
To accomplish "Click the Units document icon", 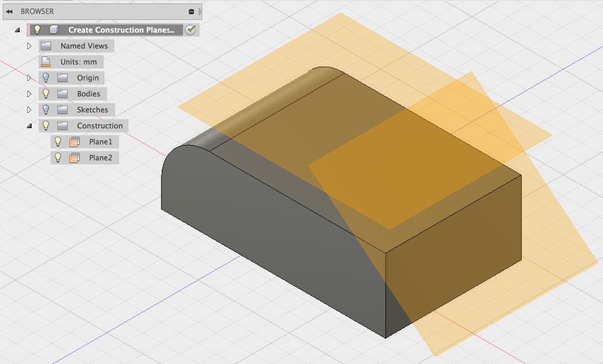I will tap(46, 62).
